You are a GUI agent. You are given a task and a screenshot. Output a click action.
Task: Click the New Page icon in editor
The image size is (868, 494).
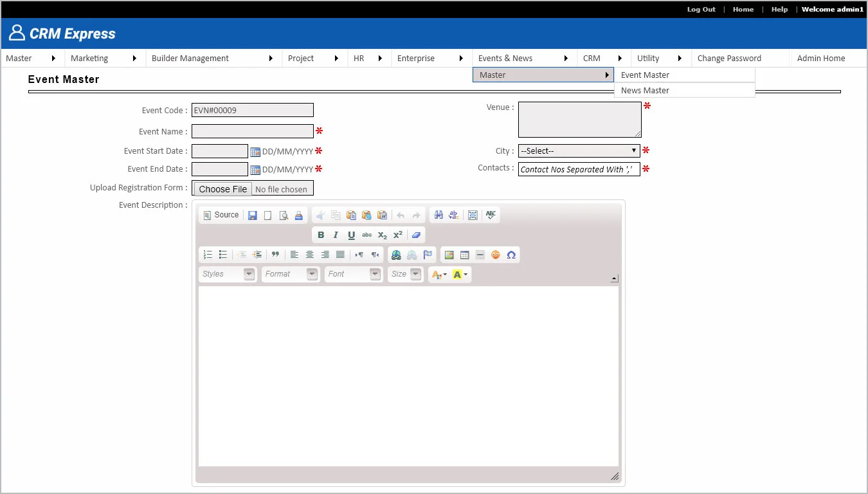point(268,215)
